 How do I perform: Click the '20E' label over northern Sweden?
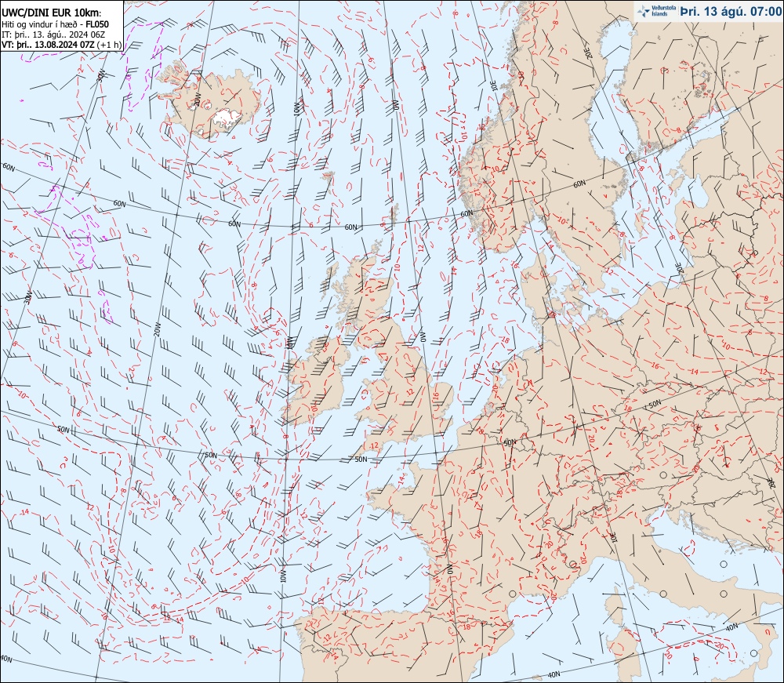click(588, 53)
